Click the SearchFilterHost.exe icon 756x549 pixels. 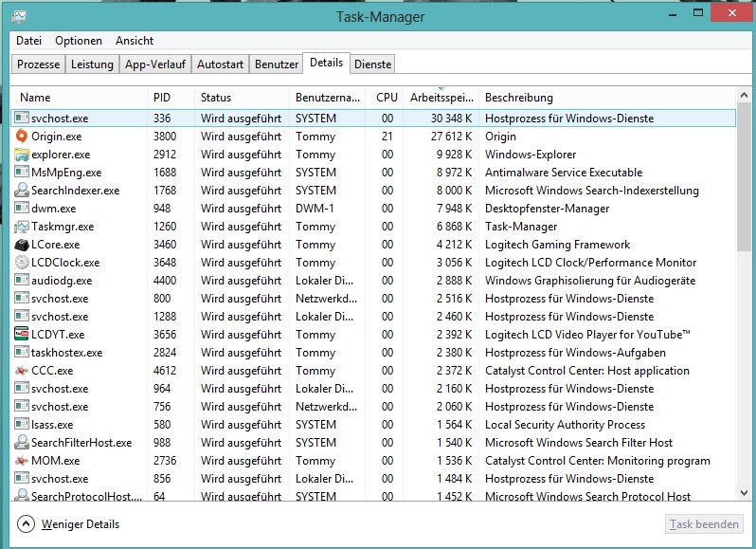pos(22,443)
